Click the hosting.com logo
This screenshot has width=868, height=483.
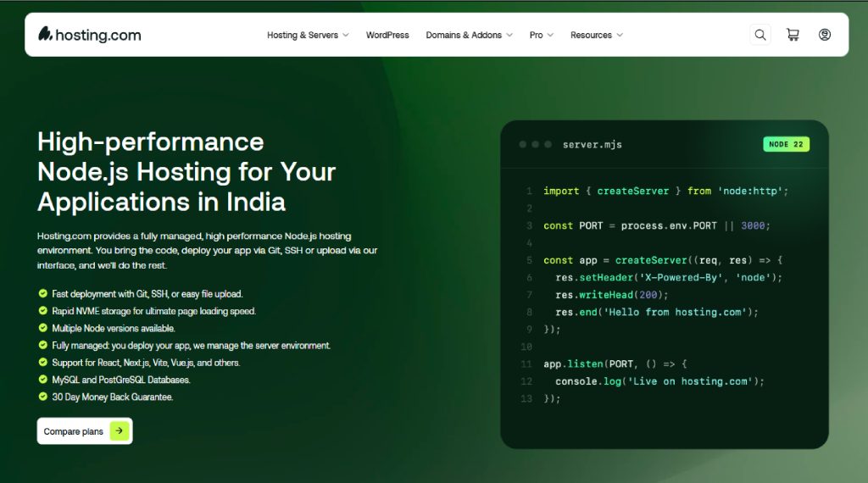click(x=90, y=35)
